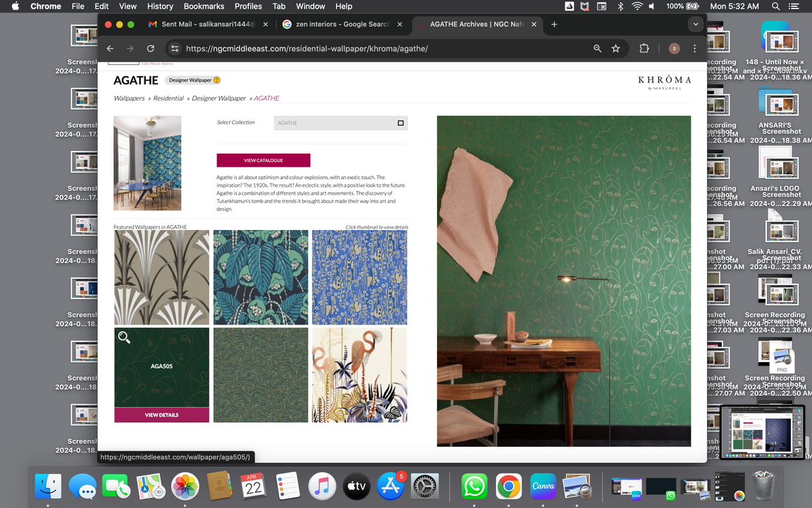Viewport: 812px width, 508px height.
Task: Click the VIEW CATALOGUE button
Action: 263,160
